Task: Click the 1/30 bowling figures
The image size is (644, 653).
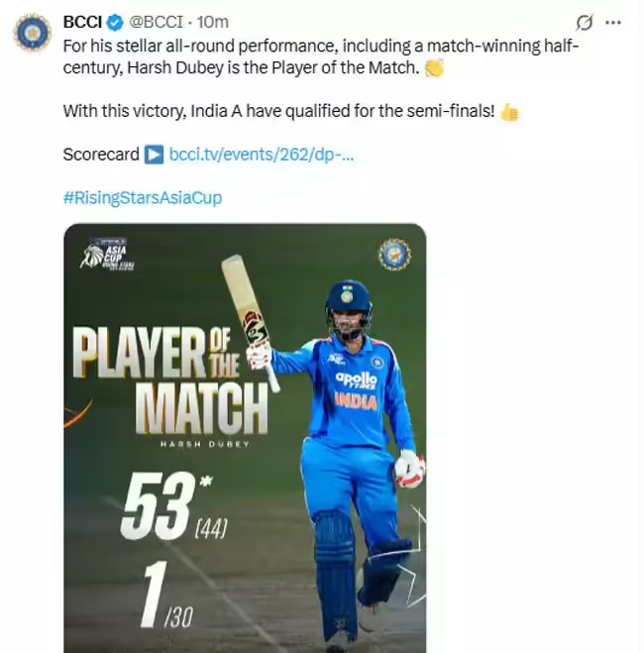Action: [163, 597]
